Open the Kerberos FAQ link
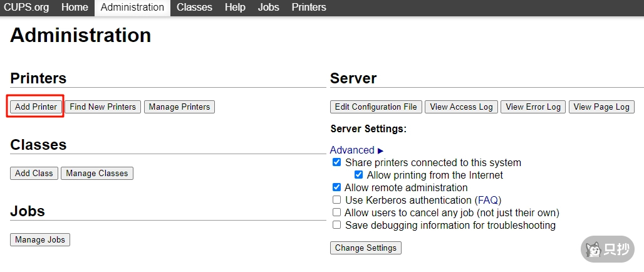 click(488, 201)
